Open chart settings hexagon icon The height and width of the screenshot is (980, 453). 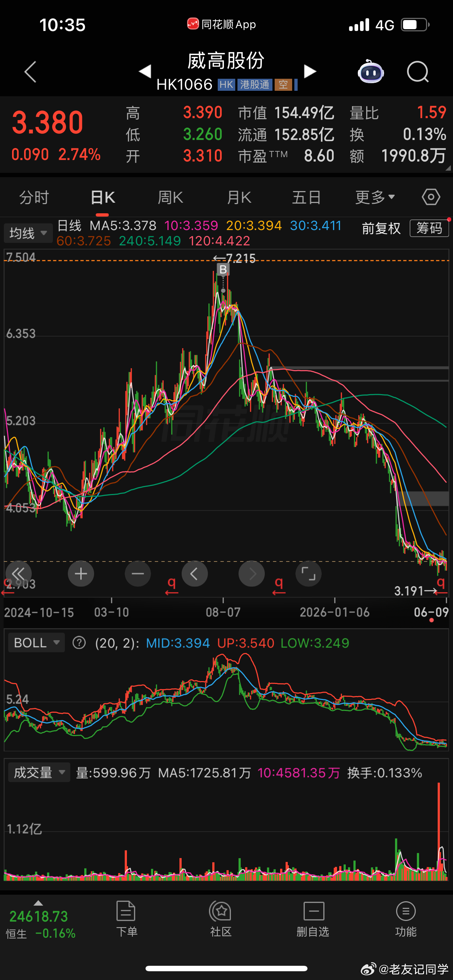(431, 197)
